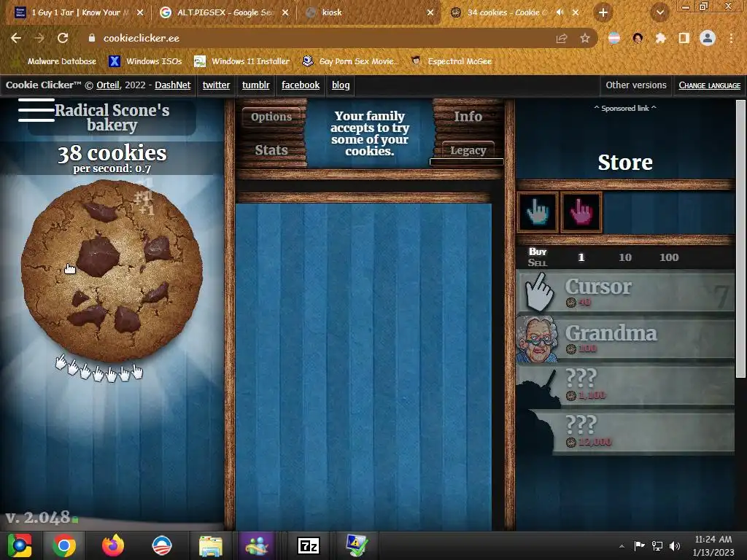Open the tab search dropdown

pos(659,12)
